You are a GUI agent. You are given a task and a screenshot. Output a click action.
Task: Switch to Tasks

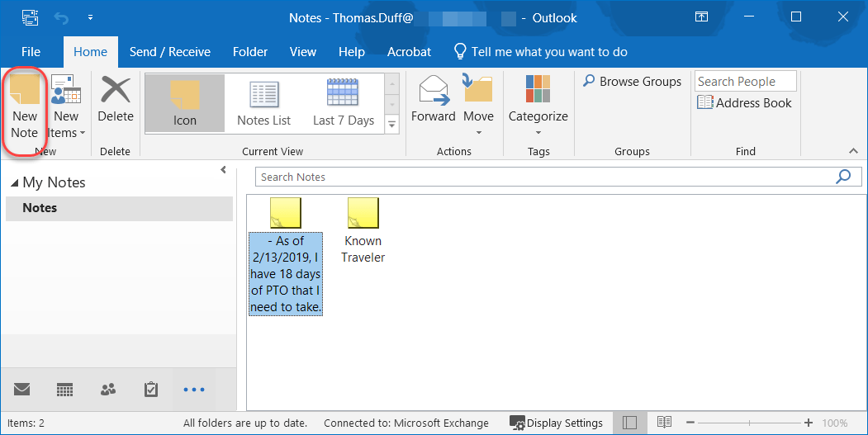tap(150, 390)
